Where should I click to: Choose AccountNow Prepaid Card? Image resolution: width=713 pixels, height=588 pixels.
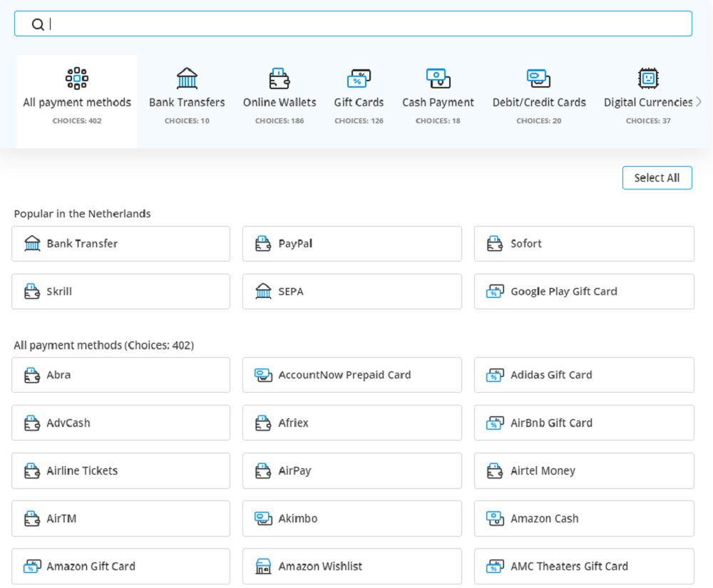(352, 375)
